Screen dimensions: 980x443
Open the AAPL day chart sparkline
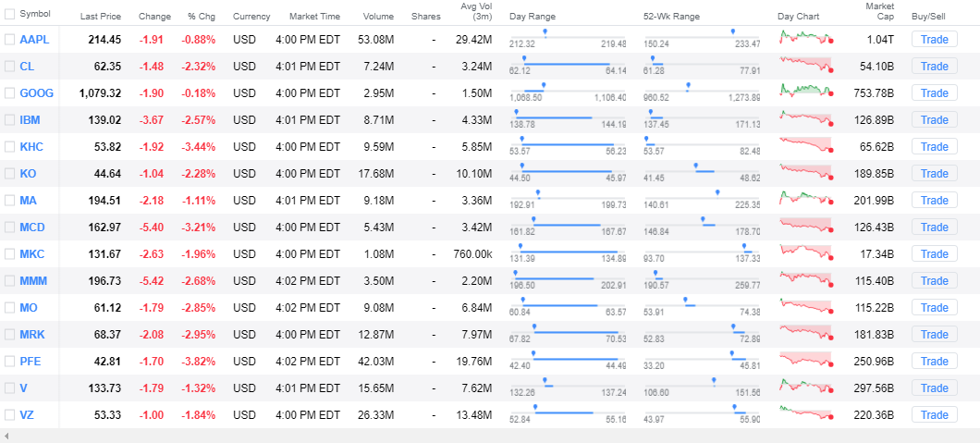tap(805, 38)
